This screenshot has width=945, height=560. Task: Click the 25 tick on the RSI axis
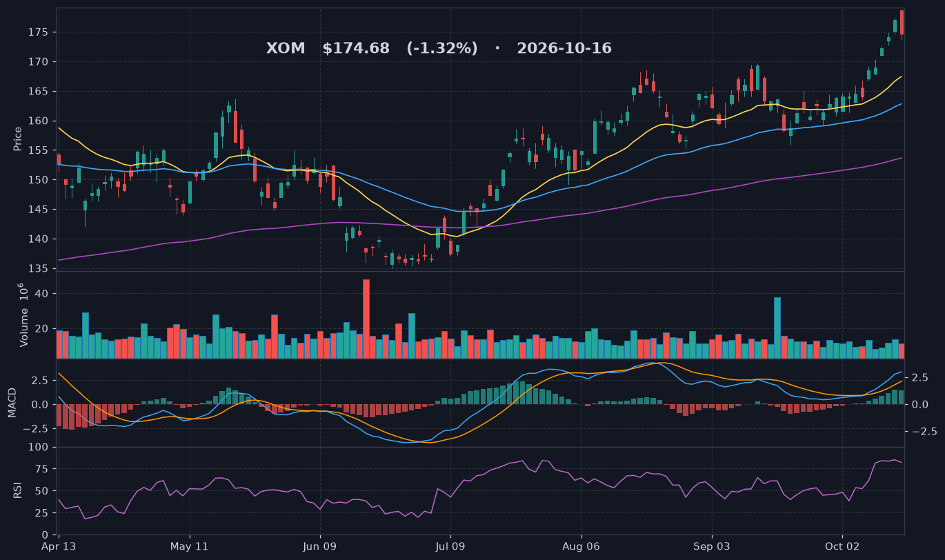pyautogui.click(x=41, y=513)
